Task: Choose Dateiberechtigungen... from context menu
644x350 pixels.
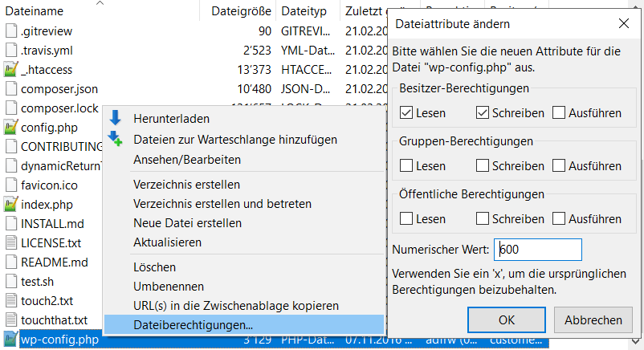Action: click(193, 324)
